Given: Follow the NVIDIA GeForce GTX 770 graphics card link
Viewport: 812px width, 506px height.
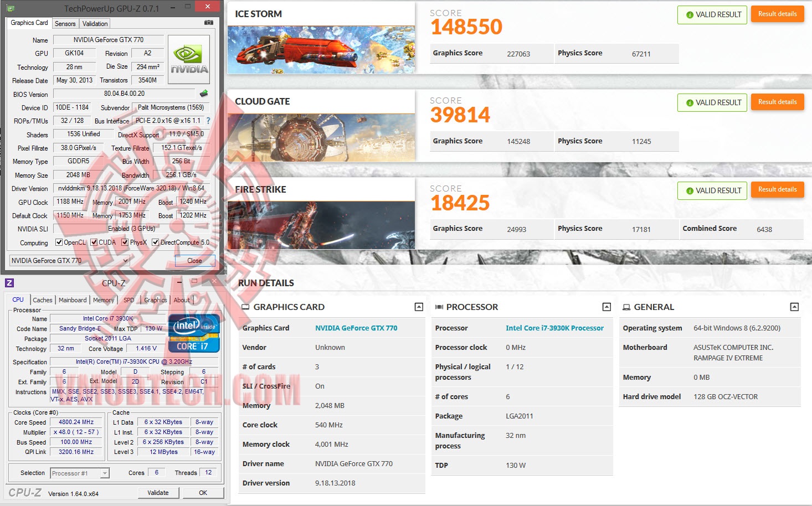Looking at the screenshot, I should click(x=356, y=328).
